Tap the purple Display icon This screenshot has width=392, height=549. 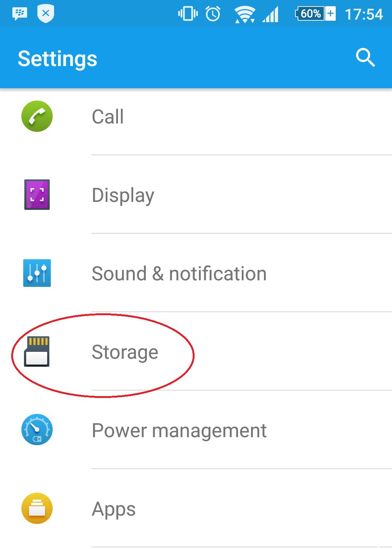coord(37,195)
